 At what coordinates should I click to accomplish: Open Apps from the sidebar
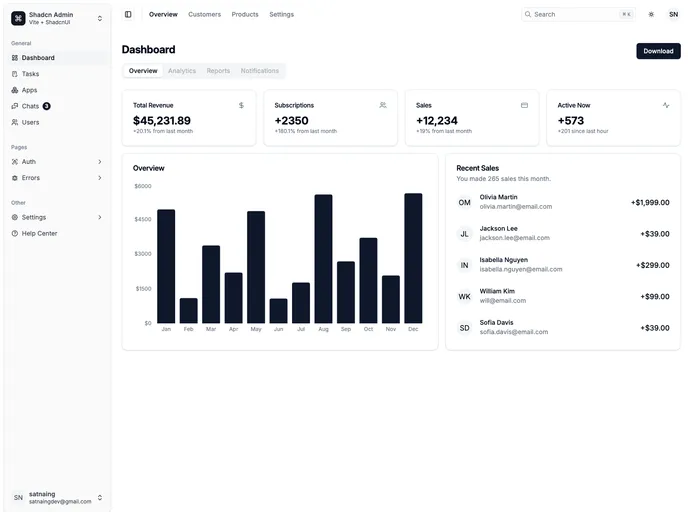tap(29, 90)
